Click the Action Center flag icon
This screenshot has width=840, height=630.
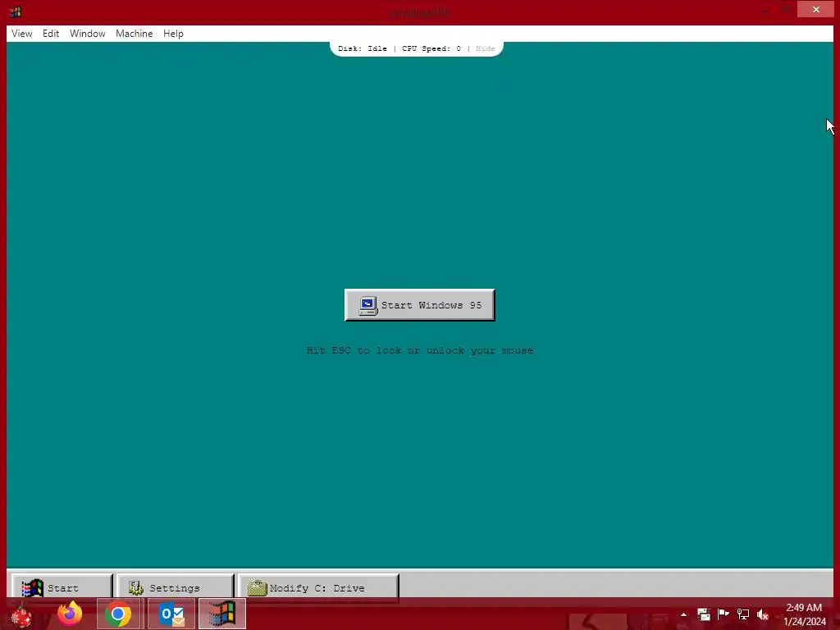click(x=724, y=614)
